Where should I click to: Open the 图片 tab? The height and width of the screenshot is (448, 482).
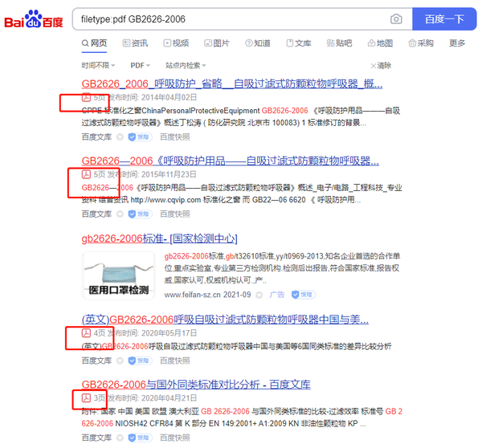coord(217,43)
